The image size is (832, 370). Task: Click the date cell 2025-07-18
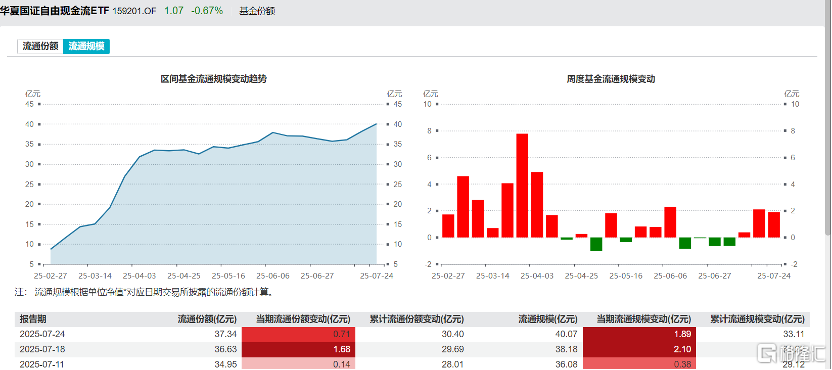(42, 349)
